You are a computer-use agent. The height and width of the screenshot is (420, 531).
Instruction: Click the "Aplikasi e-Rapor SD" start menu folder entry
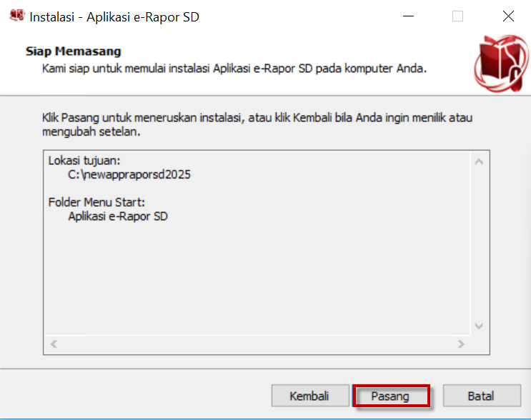point(118,216)
